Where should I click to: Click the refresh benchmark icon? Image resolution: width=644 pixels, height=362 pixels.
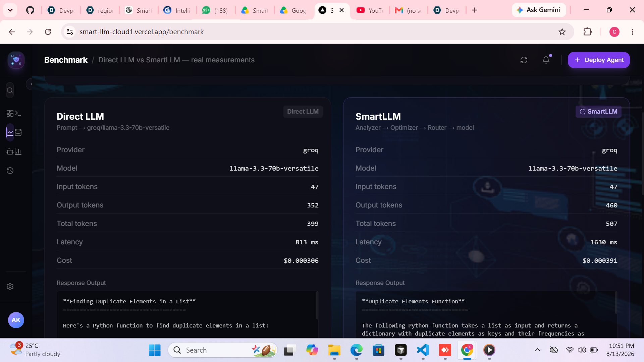coord(524,60)
